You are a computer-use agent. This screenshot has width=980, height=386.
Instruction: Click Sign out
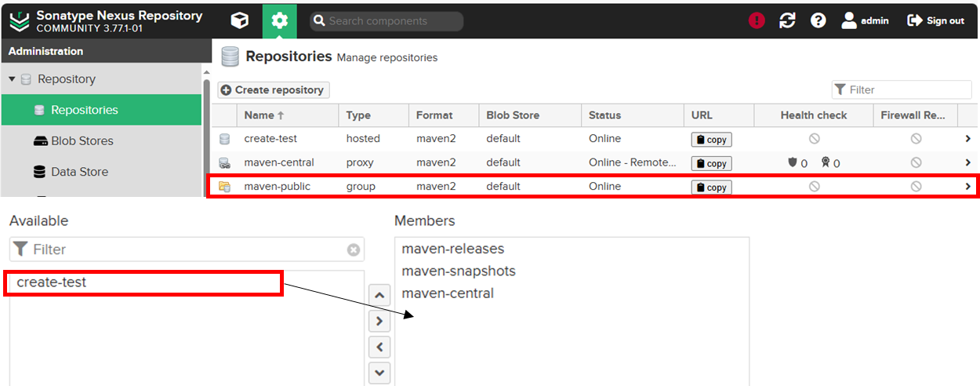pos(936,21)
